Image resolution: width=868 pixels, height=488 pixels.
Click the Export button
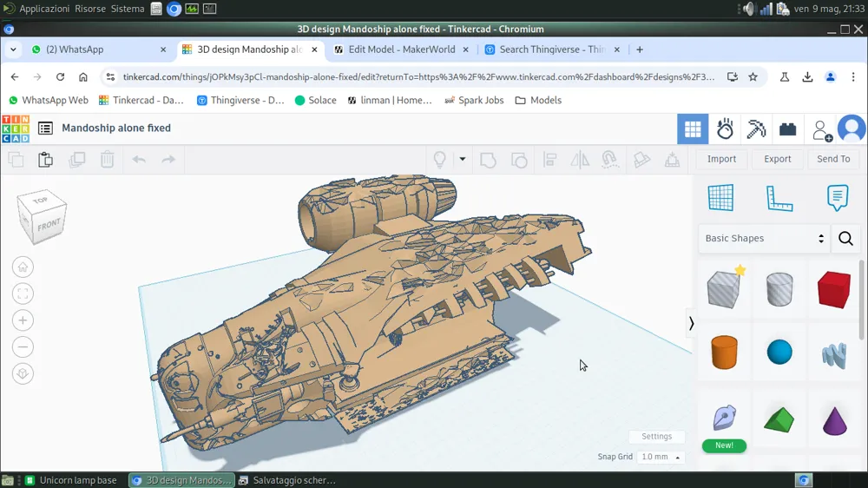pyautogui.click(x=777, y=159)
